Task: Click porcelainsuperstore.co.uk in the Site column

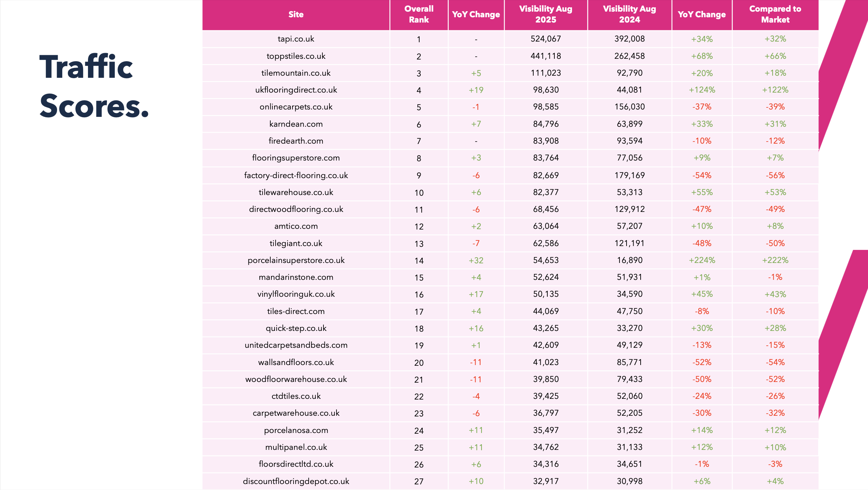Action: [x=296, y=260]
